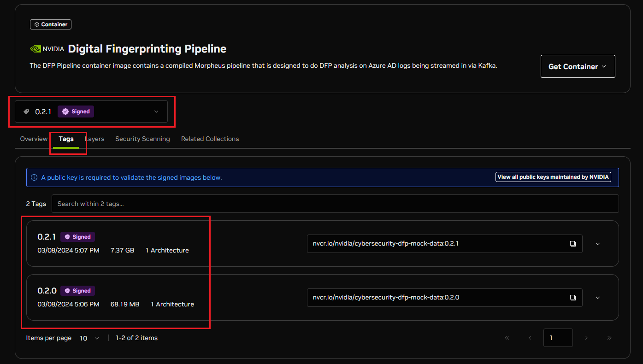Open the items per page dropdown
The height and width of the screenshot is (364, 643).
coord(89,338)
